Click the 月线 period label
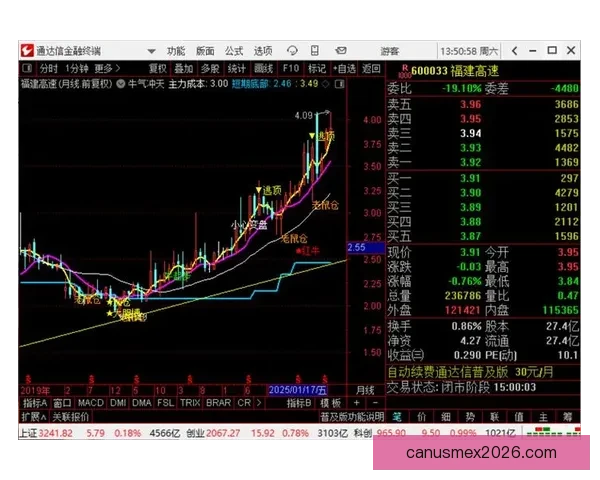This screenshot has height=480, width=600. (x=365, y=390)
